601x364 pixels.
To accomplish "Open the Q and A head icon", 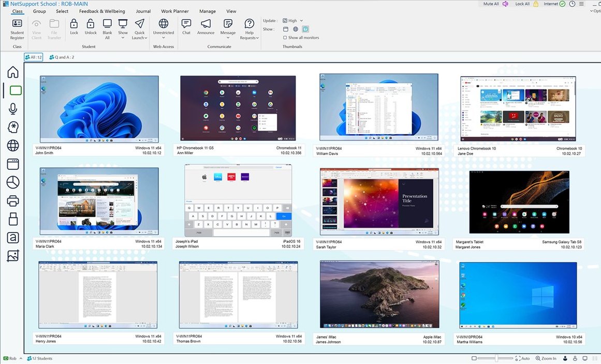I will pyautogui.click(x=13, y=127).
